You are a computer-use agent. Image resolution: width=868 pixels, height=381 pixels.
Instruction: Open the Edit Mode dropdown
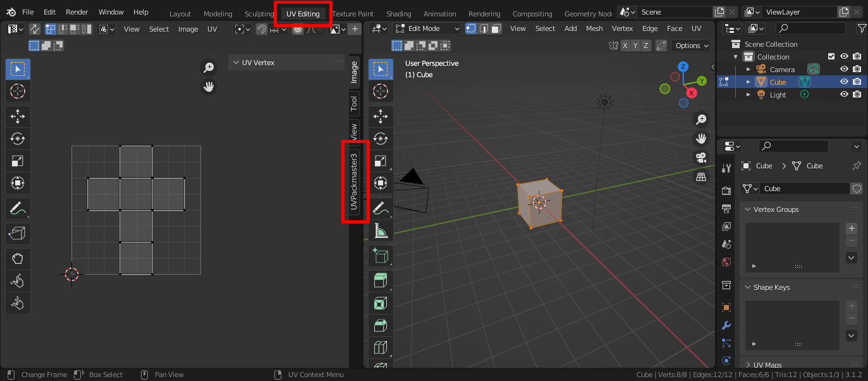coord(427,28)
